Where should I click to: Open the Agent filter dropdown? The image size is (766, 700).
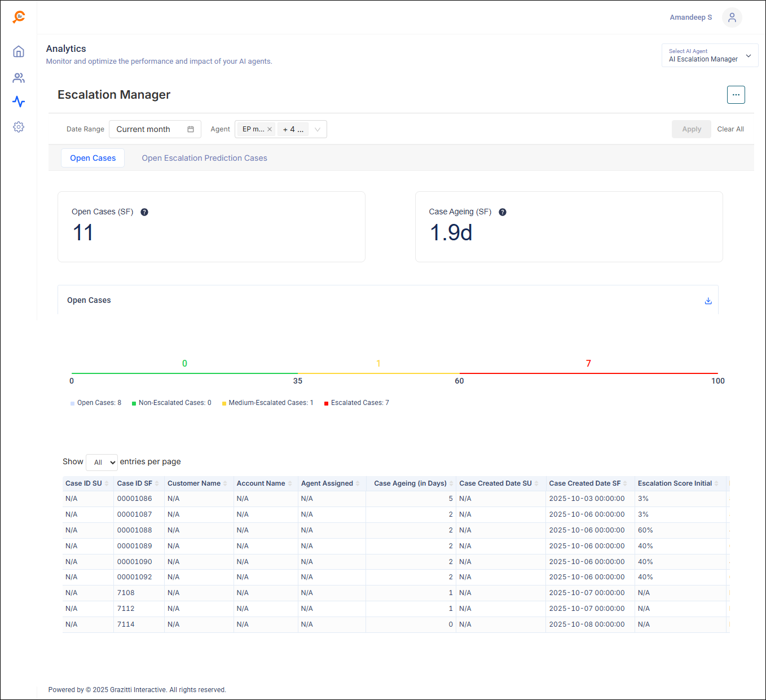pyautogui.click(x=318, y=129)
